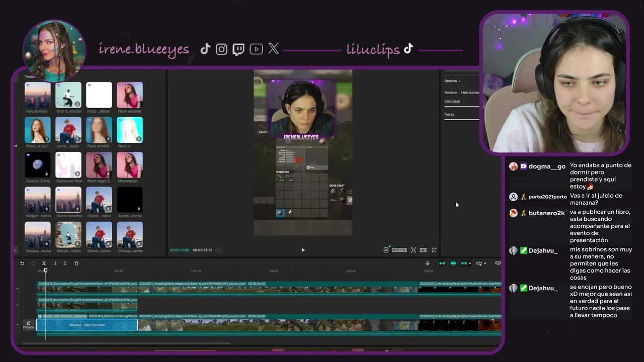Undo the last edit in timeline toolbar
644x362 pixels.
pyautogui.click(x=22, y=263)
